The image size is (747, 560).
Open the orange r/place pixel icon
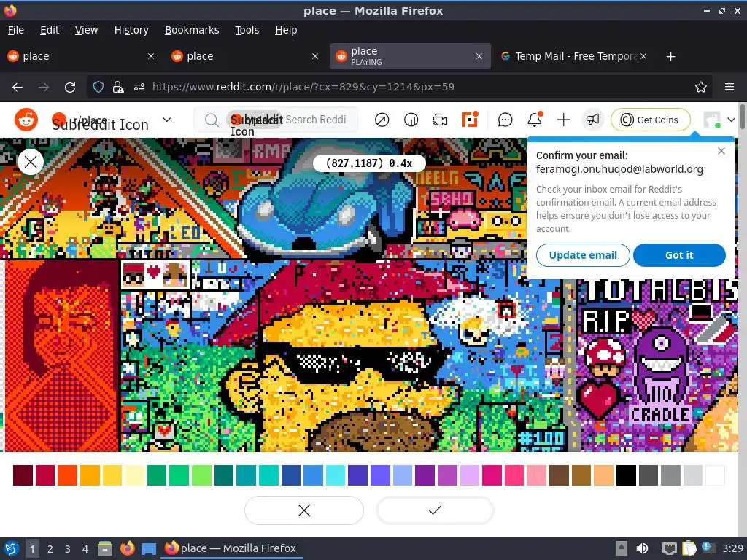pyautogui.click(x=470, y=120)
